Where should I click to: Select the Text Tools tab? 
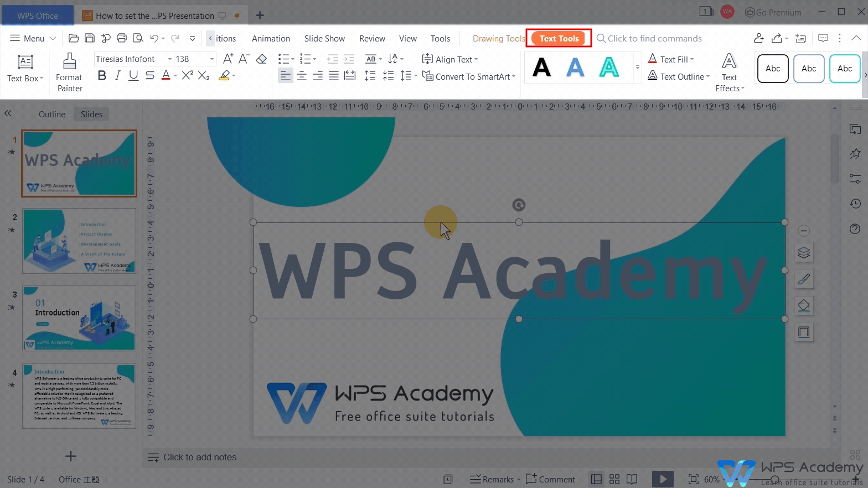click(x=559, y=38)
